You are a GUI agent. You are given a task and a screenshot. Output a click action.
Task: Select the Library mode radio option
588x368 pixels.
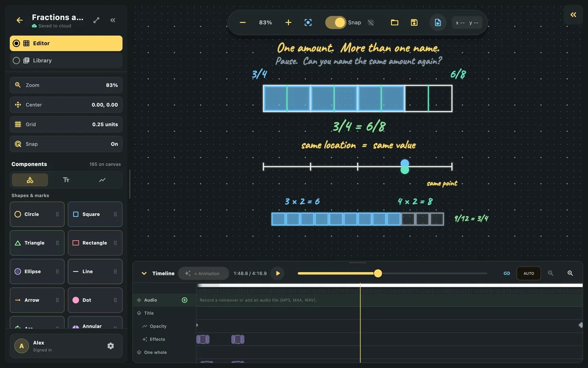(66, 61)
